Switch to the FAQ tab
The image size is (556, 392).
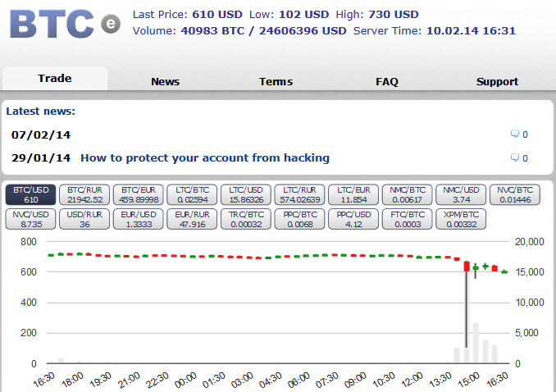click(x=387, y=81)
